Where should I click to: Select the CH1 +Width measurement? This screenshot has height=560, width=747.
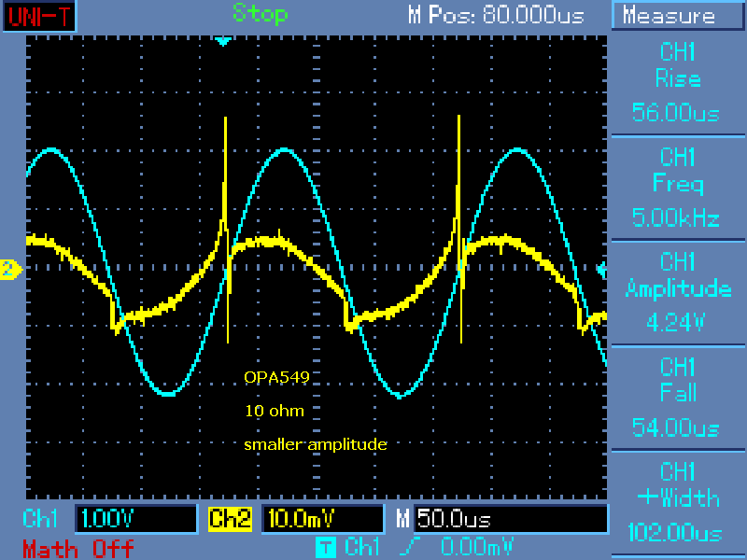click(678, 503)
